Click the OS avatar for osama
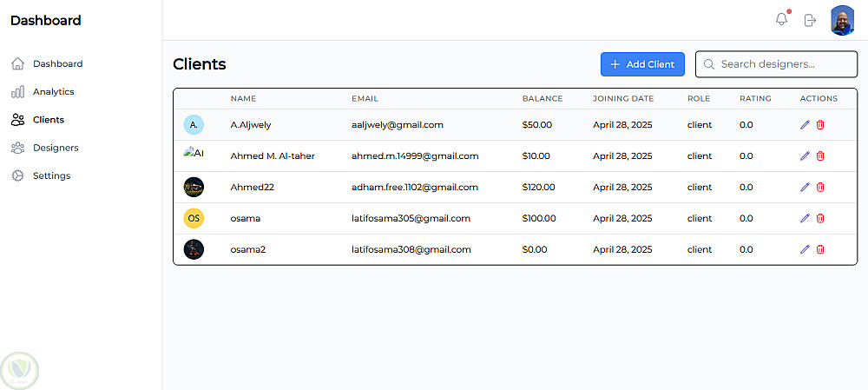Image resolution: width=868 pixels, height=390 pixels. pyautogui.click(x=194, y=219)
